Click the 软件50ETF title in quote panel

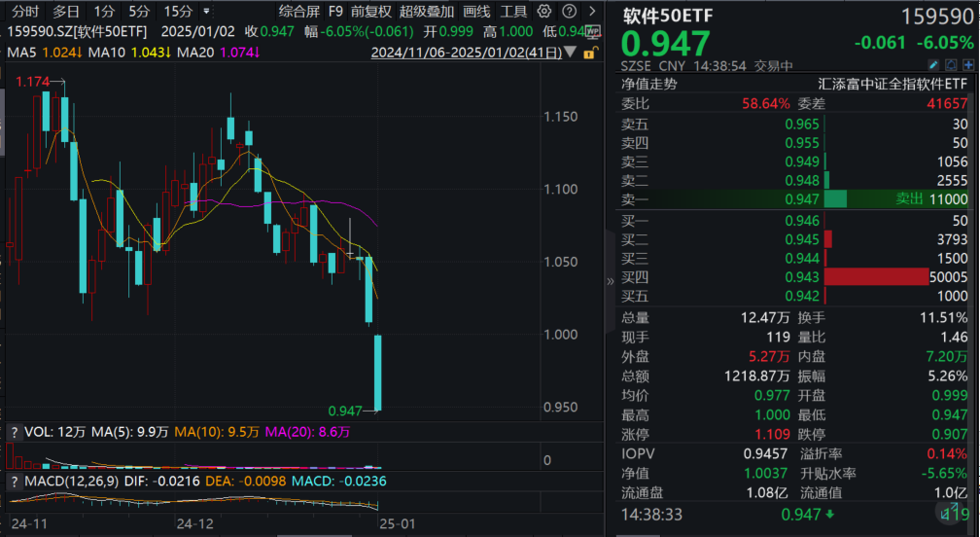[x=668, y=16]
